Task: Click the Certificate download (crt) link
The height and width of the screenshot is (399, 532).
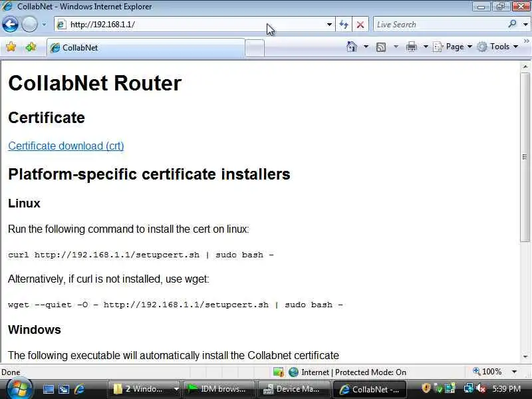Action: (x=66, y=146)
